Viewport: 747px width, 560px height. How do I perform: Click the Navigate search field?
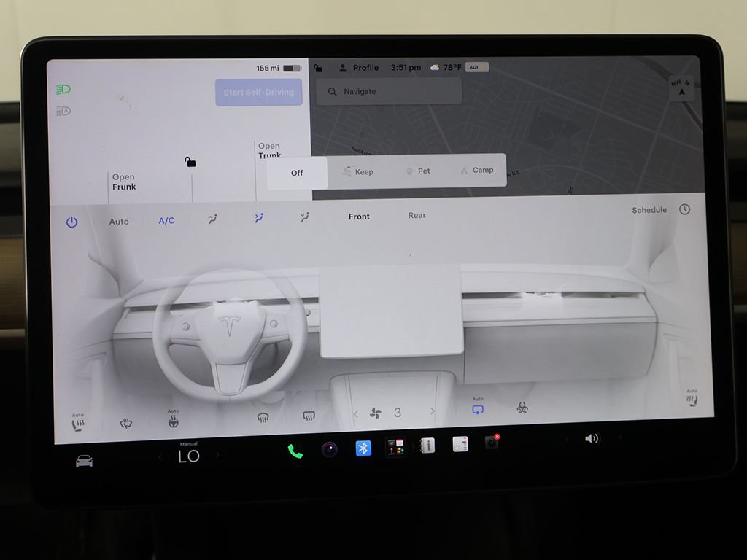click(x=389, y=91)
